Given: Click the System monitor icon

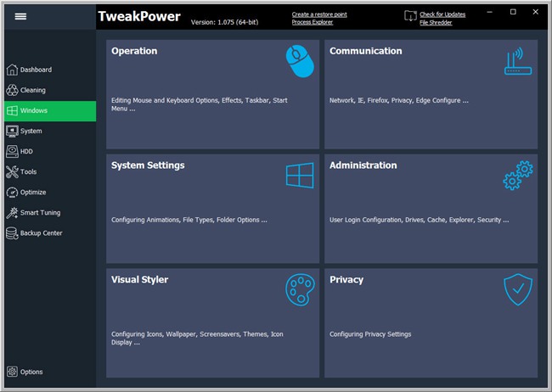Looking at the screenshot, I should [12, 131].
